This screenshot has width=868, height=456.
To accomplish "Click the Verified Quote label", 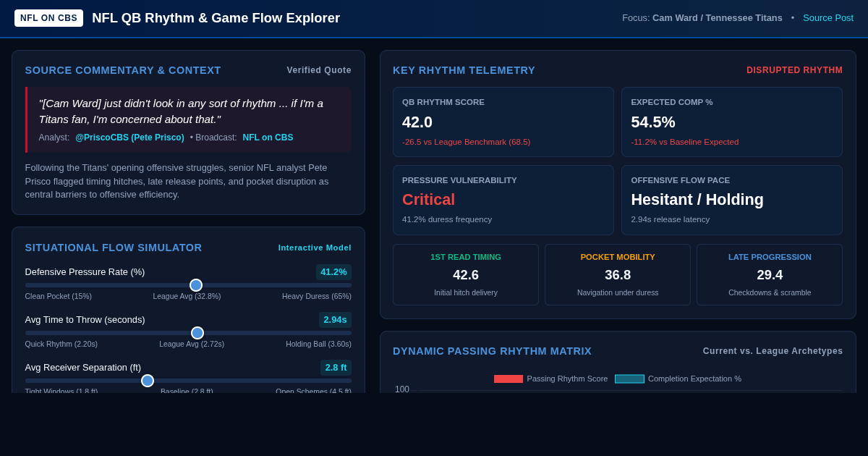I will (319, 70).
